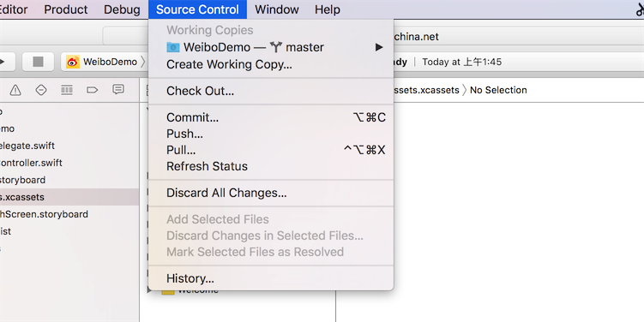Open the breakpoint navigator icon

coord(93,90)
